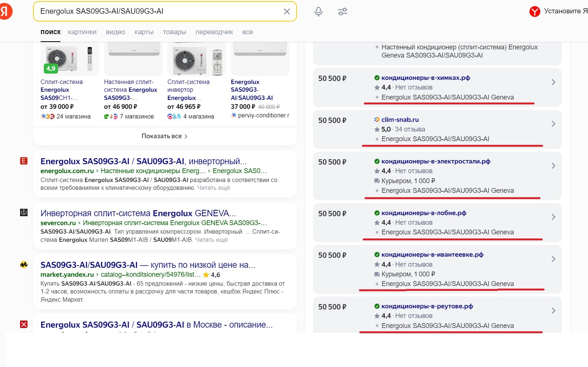
Task: Open кондиционеры-в-химках.рф shop link
Action: [426, 78]
